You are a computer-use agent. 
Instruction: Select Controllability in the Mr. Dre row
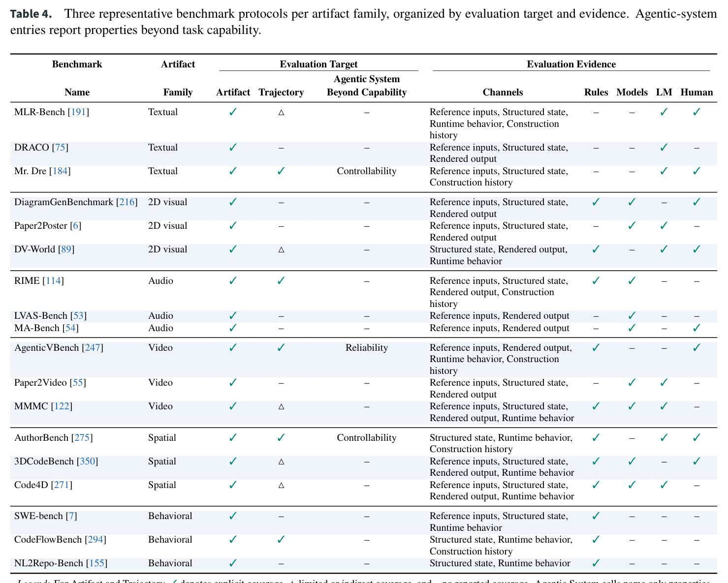[x=367, y=171]
